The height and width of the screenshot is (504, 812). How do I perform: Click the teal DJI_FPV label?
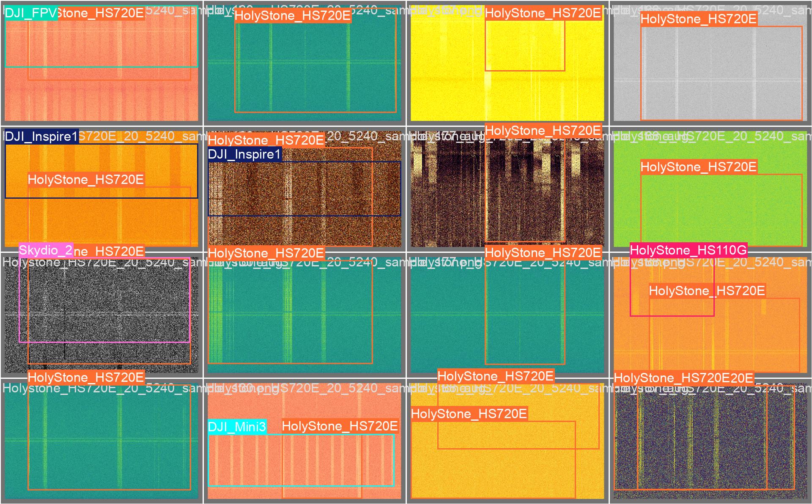(30, 14)
